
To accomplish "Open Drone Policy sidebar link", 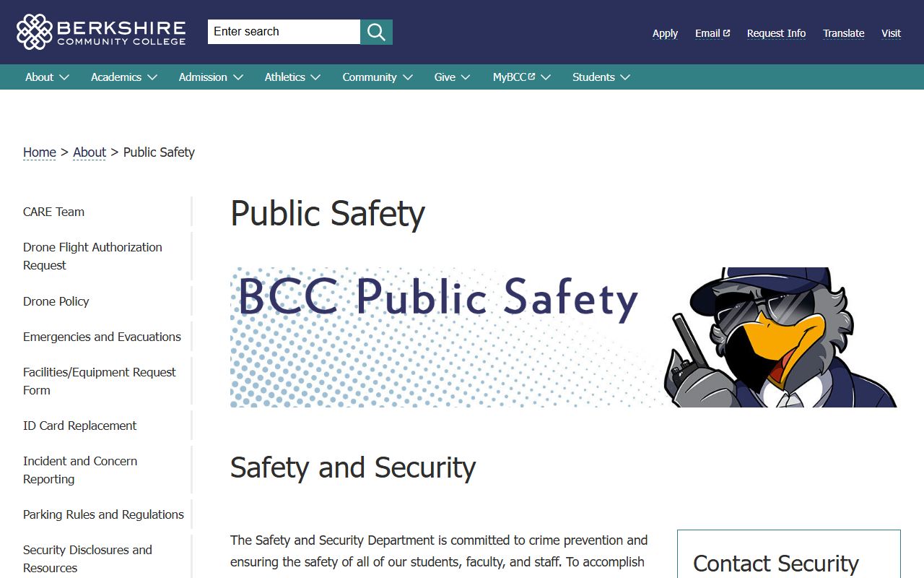I will click(x=56, y=301).
